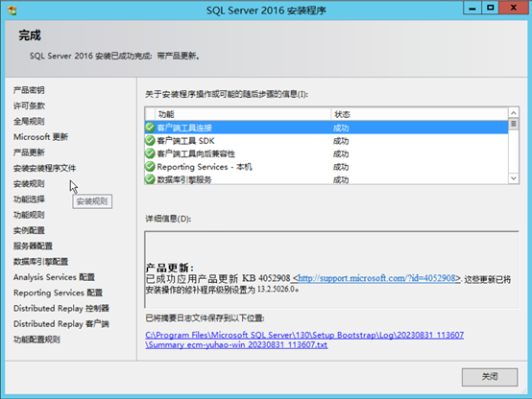Click scroll up arrow of feature list
Screen dimensions: 532x399
[x=514, y=113]
